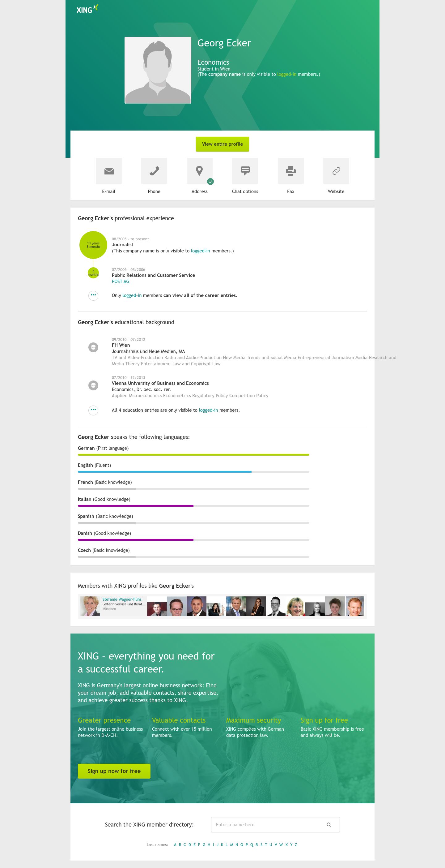Select the Fax printer icon
This screenshot has width=445, height=868.
291,171
